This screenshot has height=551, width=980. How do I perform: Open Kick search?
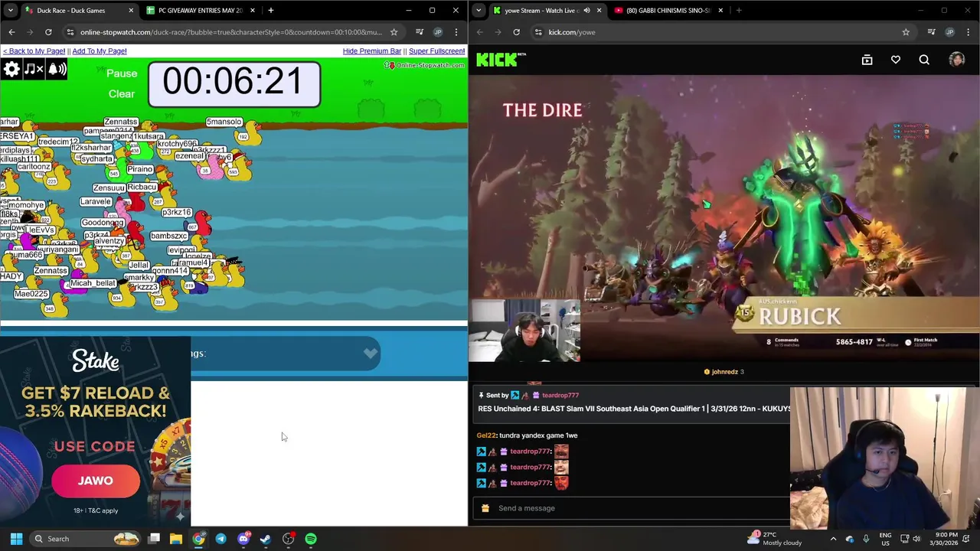tap(924, 60)
